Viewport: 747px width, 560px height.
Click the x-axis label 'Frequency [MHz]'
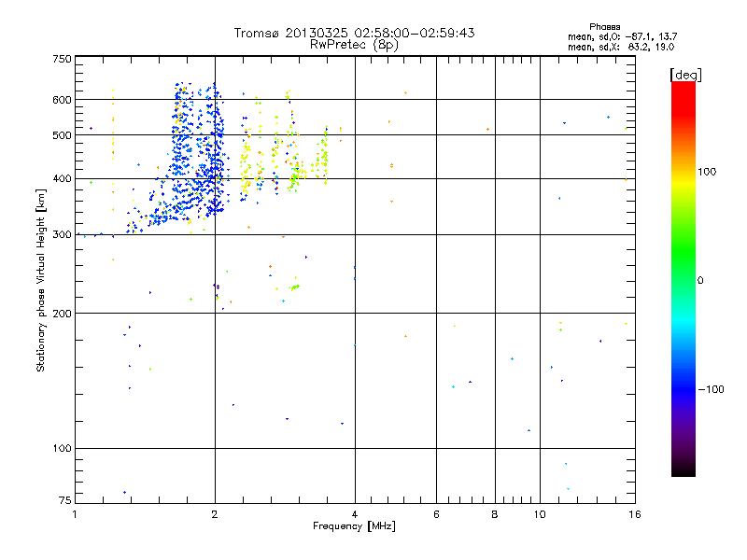tap(354, 526)
